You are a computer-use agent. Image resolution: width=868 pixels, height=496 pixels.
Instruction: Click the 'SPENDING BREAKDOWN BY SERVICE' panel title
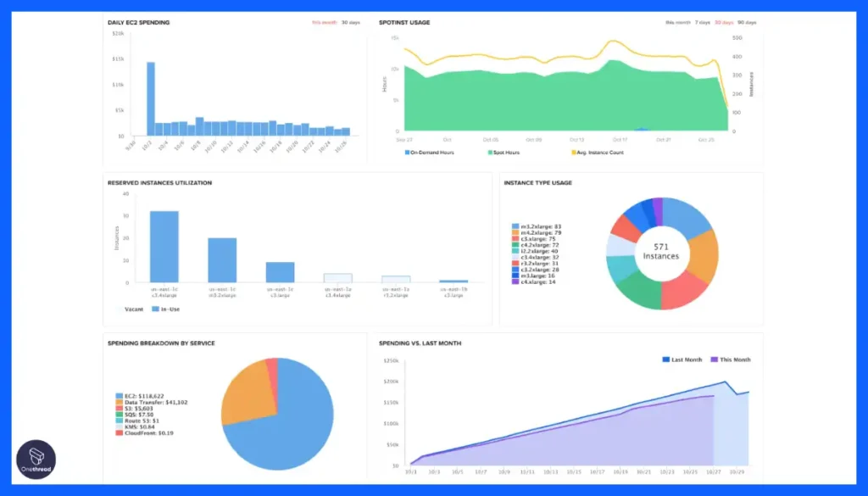(x=161, y=343)
